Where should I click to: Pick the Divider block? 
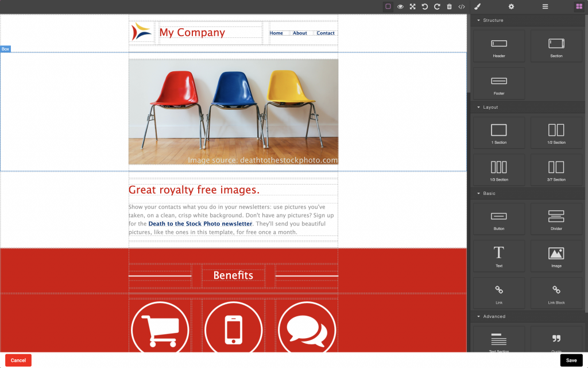(556, 219)
